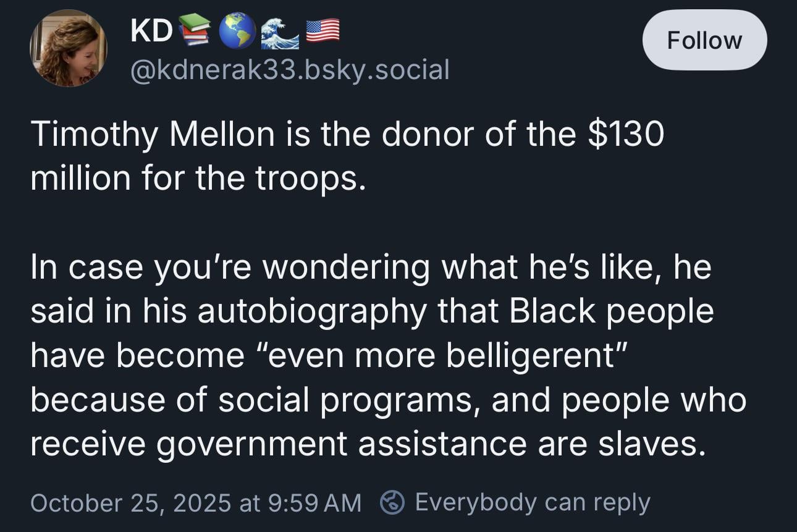Open the @kdnerak33.bsky.social handle link
797x532 pixels.
click(289, 70)
